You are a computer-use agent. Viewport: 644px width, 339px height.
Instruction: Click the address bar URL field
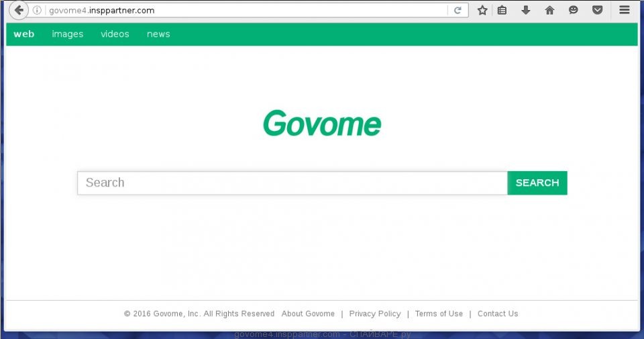click(x=241, y=11)
